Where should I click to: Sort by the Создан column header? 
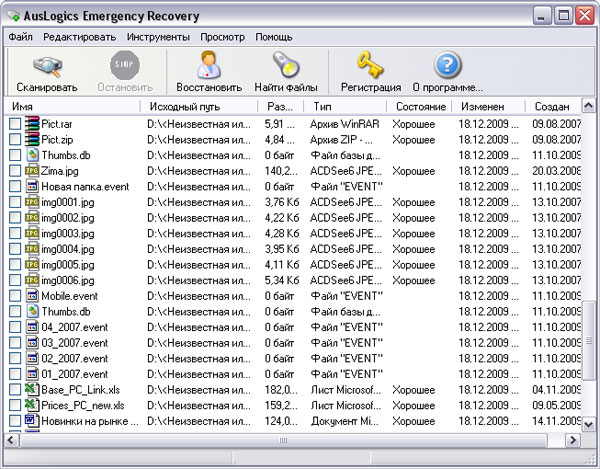(553, 106)
